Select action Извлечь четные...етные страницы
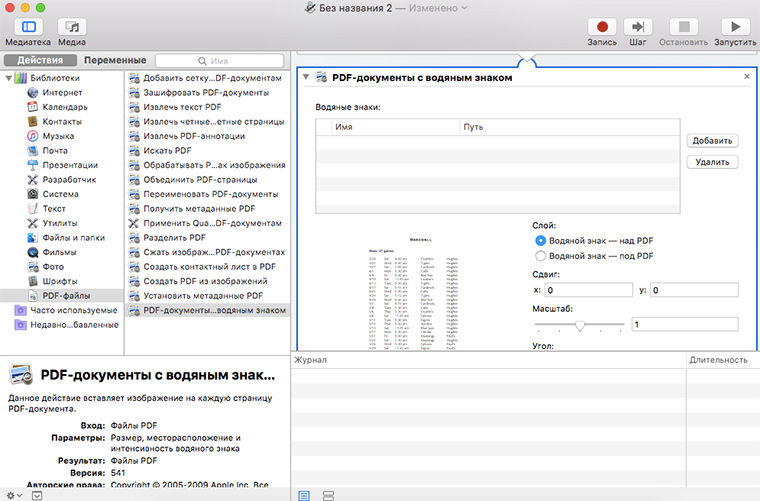The height and width of the screenshot is (501, 760). coord(207,122)
